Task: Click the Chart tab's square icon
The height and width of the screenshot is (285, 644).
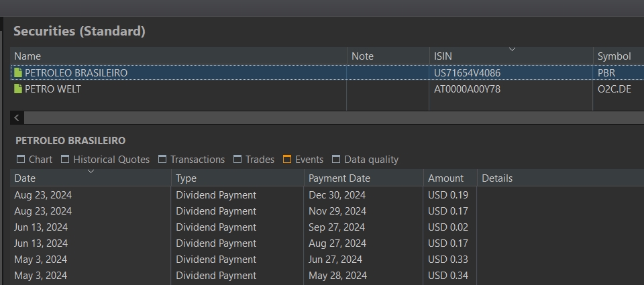Action: coord(21,159)
